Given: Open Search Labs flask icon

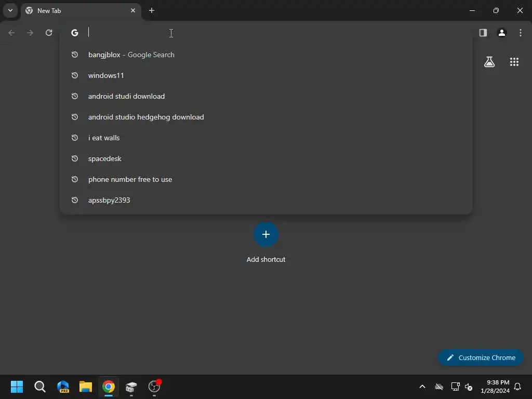Looking at the screenshot, I should (489, 62).
